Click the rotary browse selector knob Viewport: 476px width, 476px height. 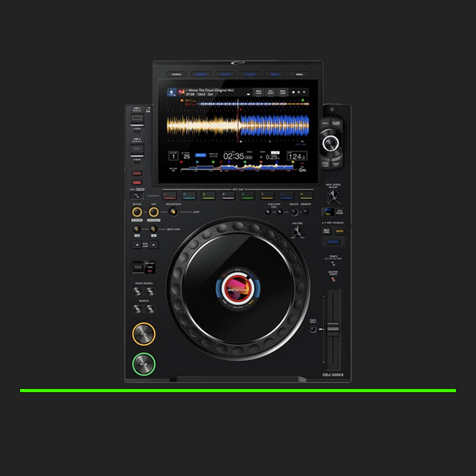click(x=331, y=143)
